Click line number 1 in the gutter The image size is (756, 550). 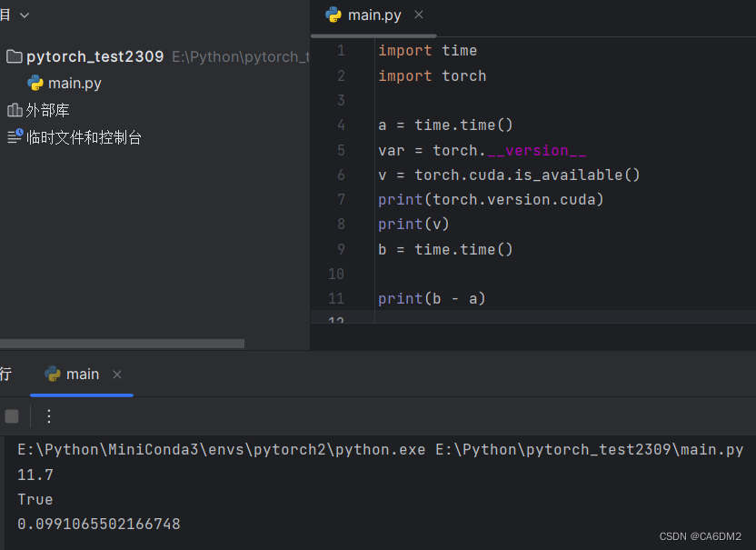(x=341, y=51)
